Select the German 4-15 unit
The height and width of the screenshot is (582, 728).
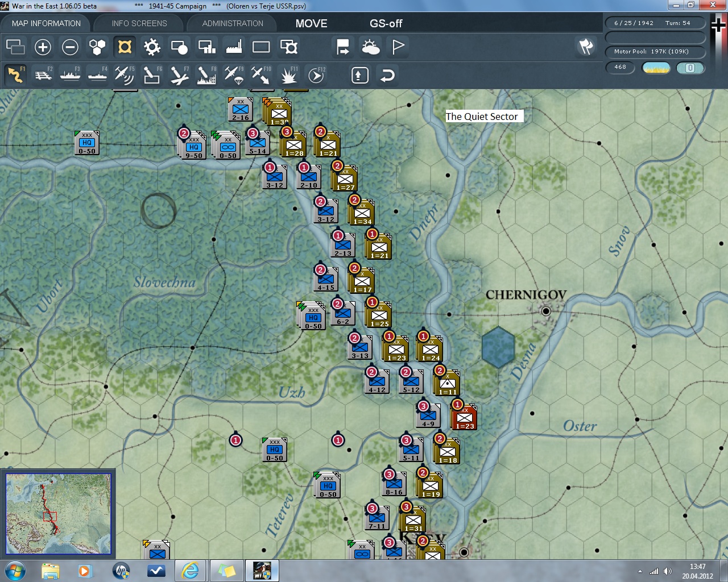[x=325, y=279]
